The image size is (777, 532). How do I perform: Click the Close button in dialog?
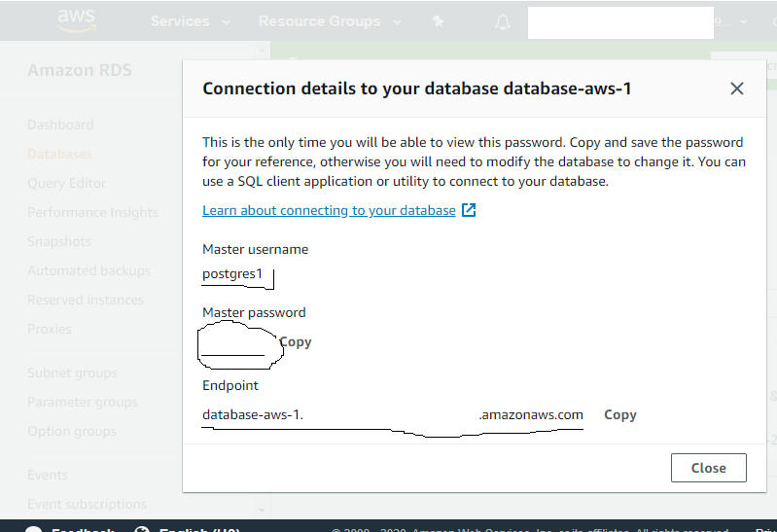[x=709, y=468]
